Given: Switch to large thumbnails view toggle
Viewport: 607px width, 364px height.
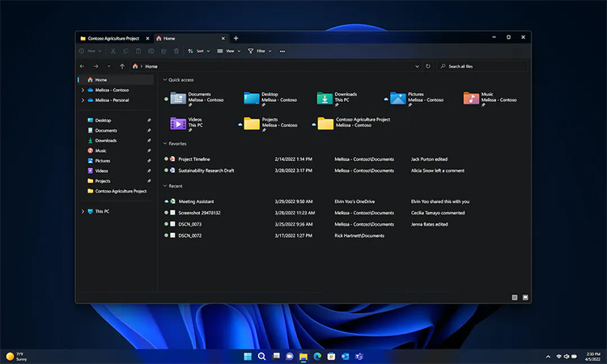Looking at the screenshot, I should coord(525,297).
